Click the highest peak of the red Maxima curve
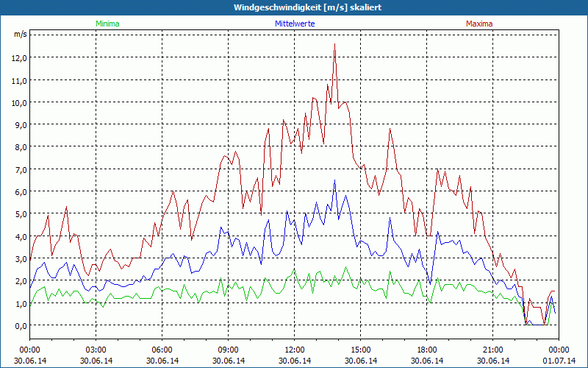 pyautogui.click(x=335, y=45)
